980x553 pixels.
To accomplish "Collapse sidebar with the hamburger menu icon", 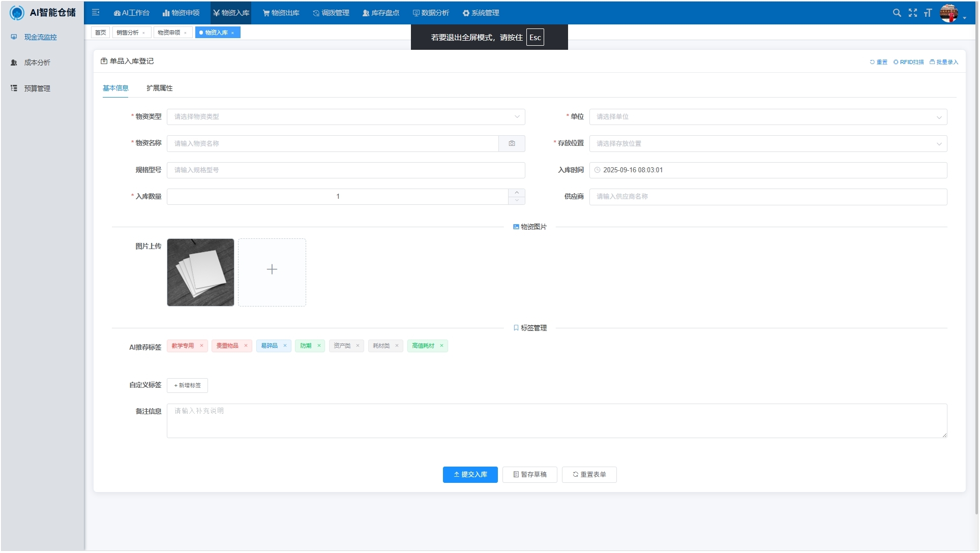I will click(96, 13).
